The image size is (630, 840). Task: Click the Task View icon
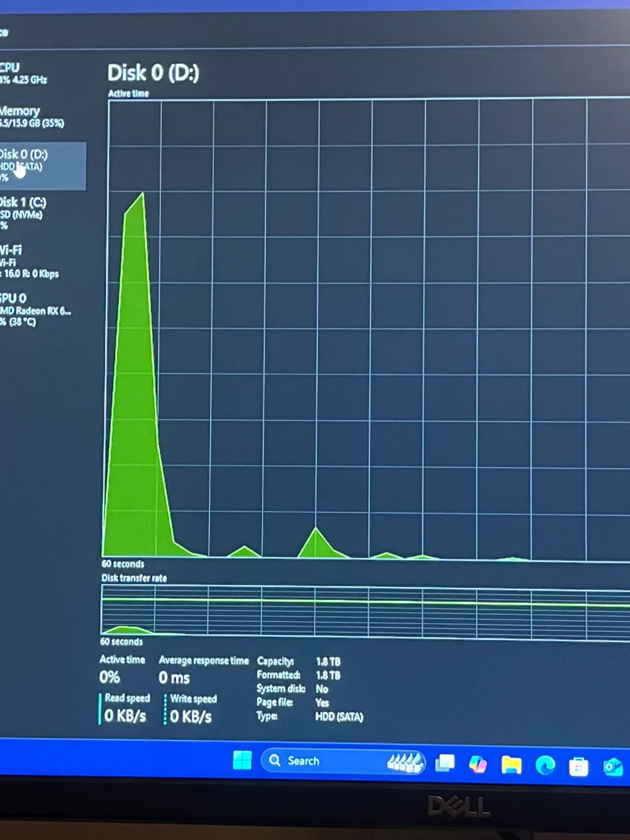coord(446,761)
